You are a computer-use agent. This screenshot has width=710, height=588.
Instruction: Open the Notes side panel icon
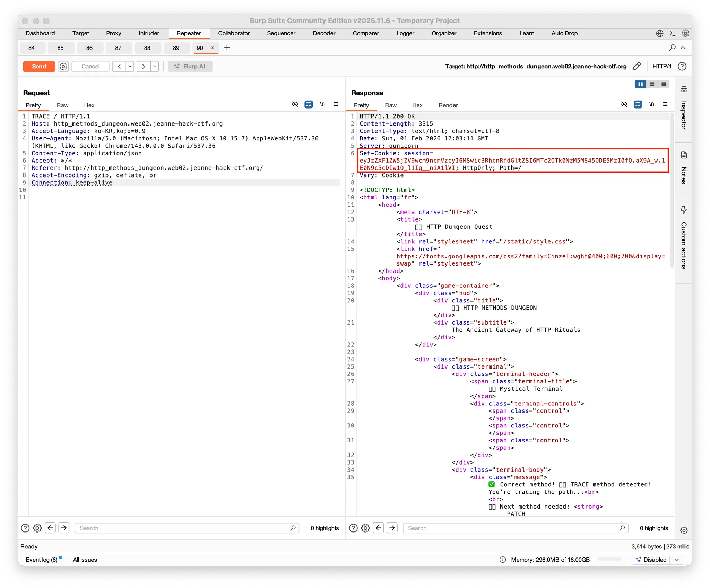coord(684,155)
